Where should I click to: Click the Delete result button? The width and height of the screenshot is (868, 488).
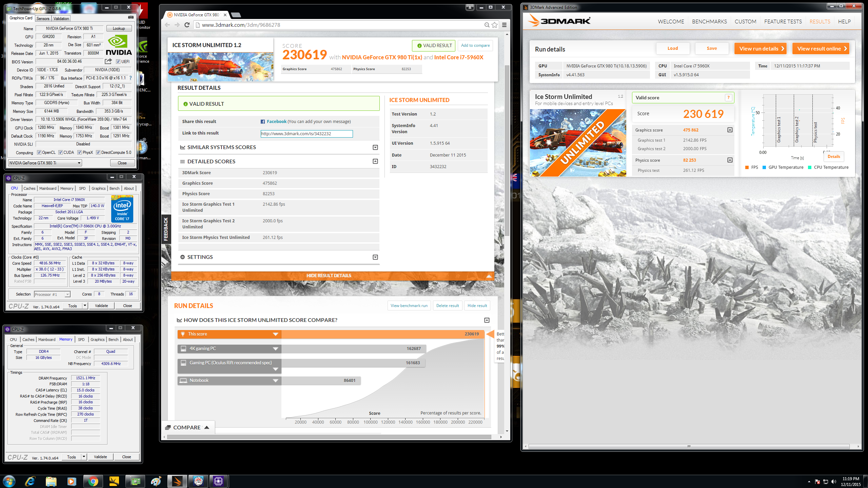[448, 306]
